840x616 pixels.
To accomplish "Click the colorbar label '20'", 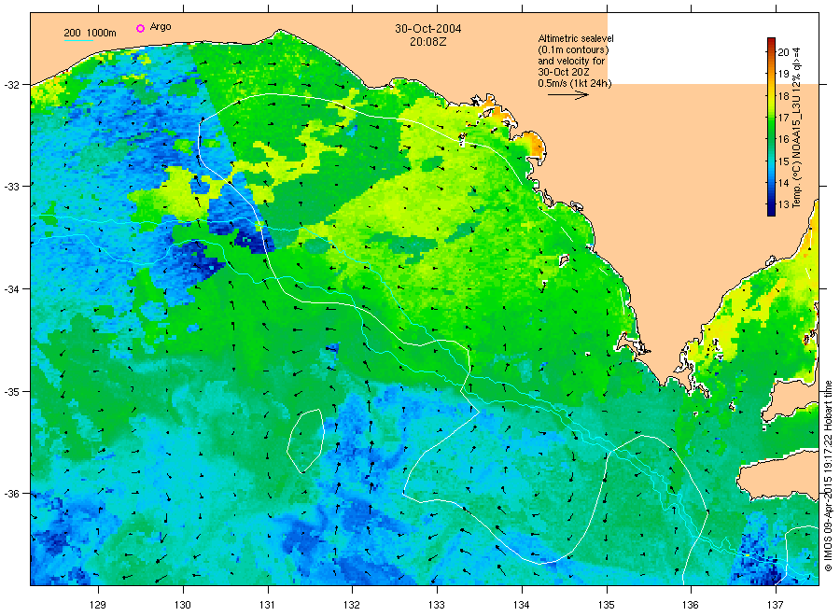I will click(x=783, y=52).
